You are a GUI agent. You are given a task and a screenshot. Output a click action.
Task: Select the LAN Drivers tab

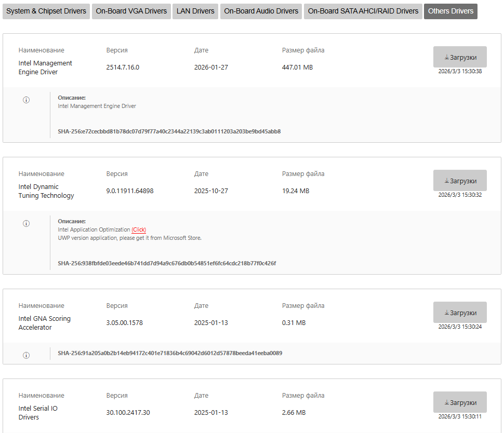(195, 11)
